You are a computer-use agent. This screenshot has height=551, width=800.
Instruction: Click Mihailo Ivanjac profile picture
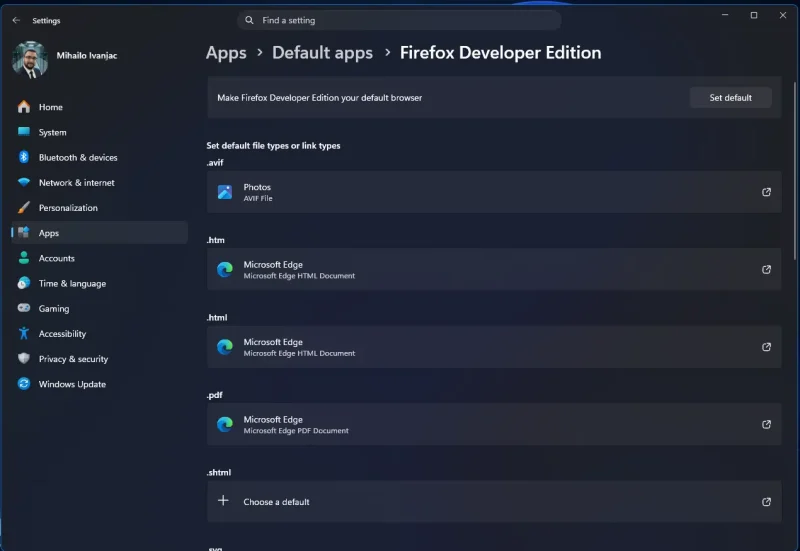point(30,60)
